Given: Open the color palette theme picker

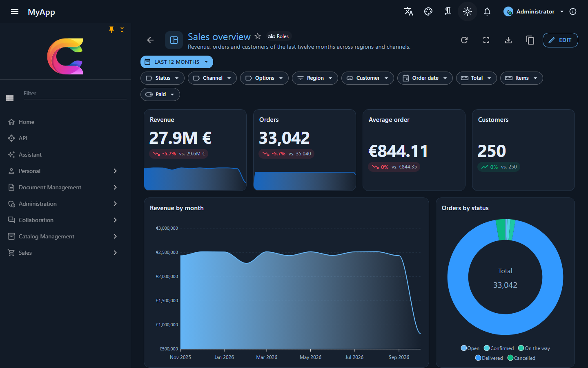Looking at the screenshot, I should (428, 11).
